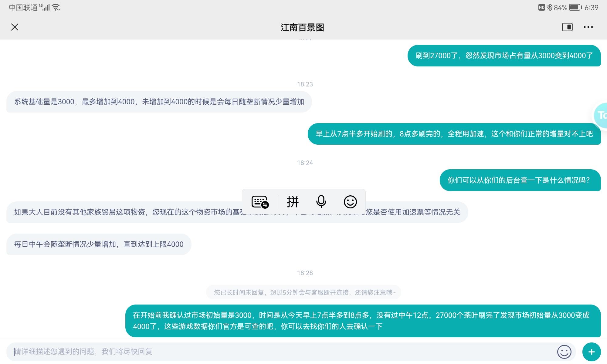Tap the Wi-Fi signal status icon

(x=56, y=8)
